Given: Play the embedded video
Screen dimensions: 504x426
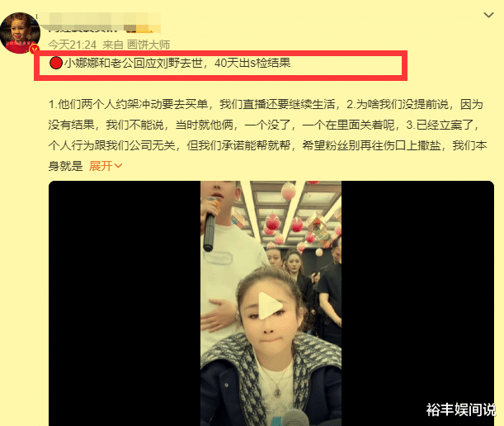Looking at the screenshot, I should pos(271,305).
